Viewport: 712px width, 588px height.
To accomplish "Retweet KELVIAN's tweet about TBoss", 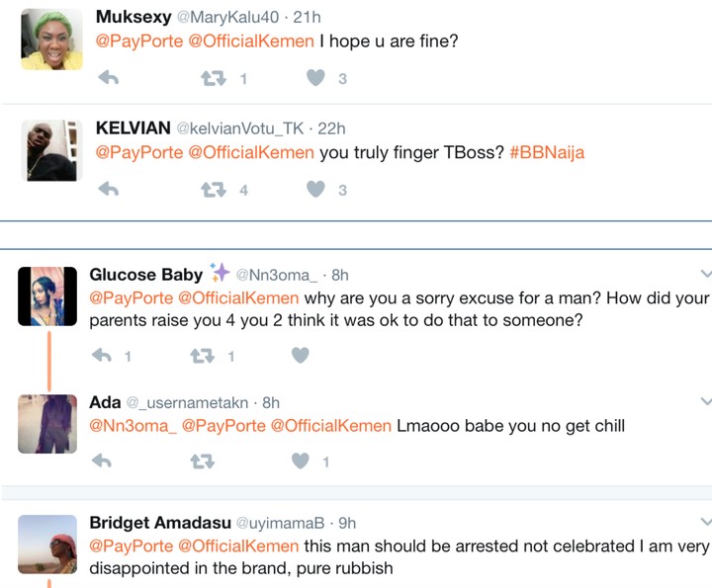I will [x=213, y=189].
